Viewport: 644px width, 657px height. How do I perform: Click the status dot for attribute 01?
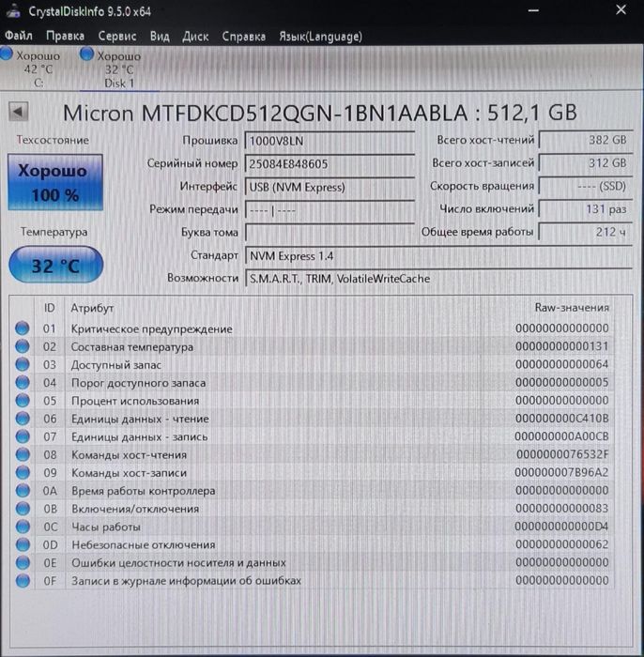(23, 328)
